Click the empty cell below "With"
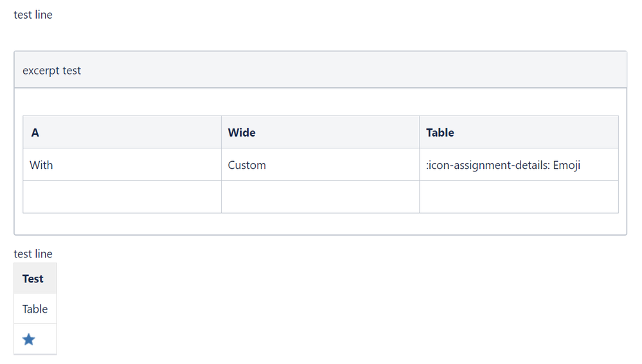642x364 pixels. [x=122, y=197]
